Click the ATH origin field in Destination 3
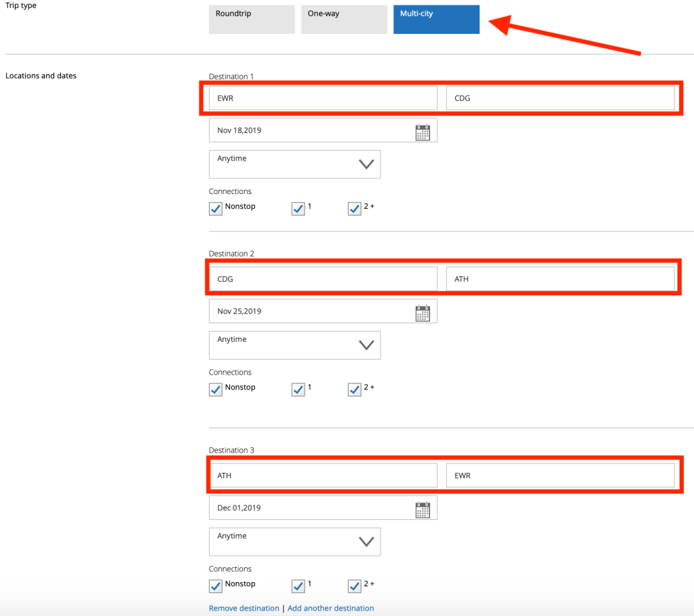694x616 pixels. point(323,476)
